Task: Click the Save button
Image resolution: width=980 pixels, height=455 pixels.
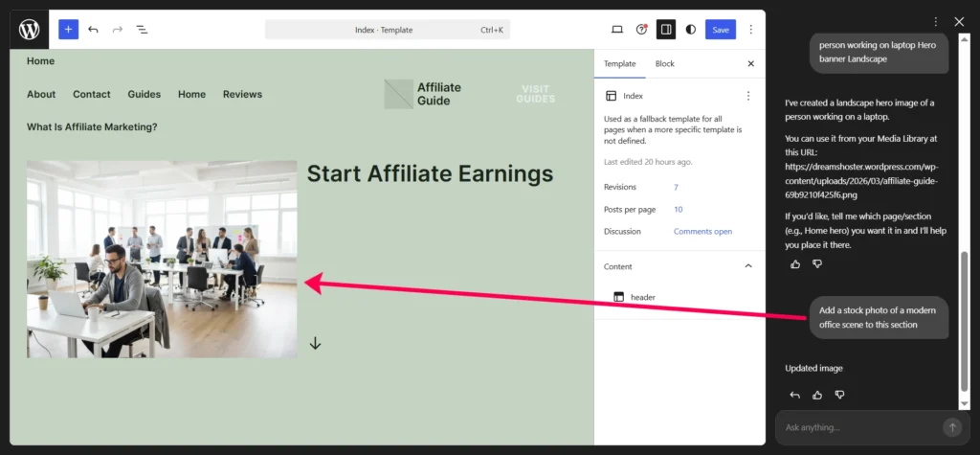Action: (x=720, y=30)
